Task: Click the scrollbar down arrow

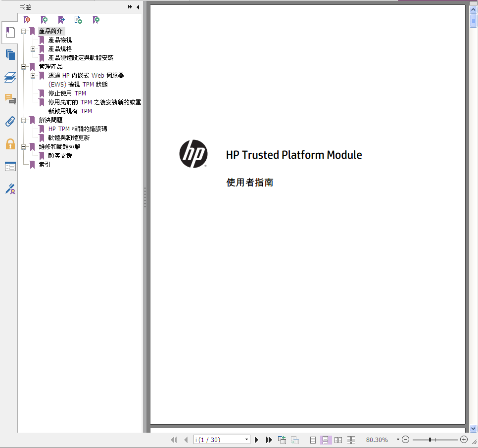Action: click(x=474, y=429)
